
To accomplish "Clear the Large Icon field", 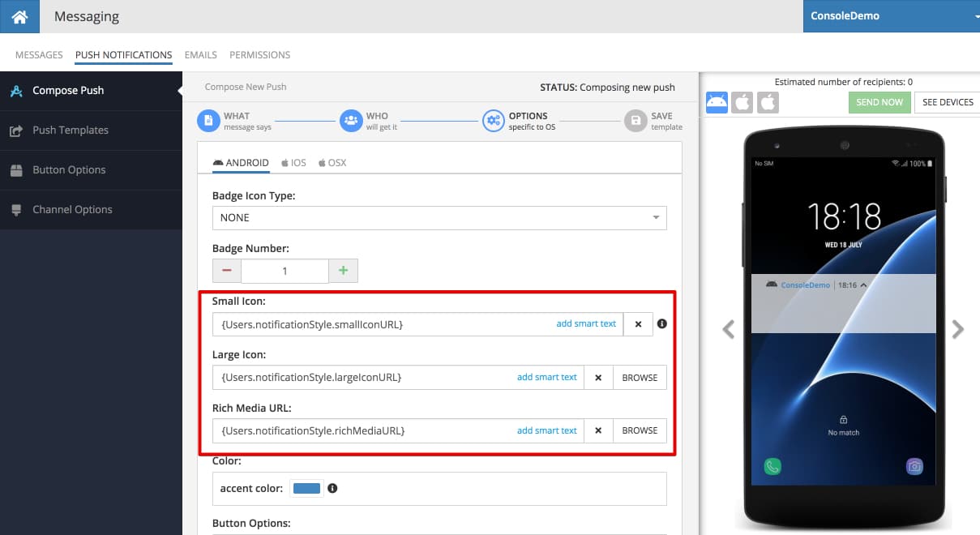I will pos(598,378).
